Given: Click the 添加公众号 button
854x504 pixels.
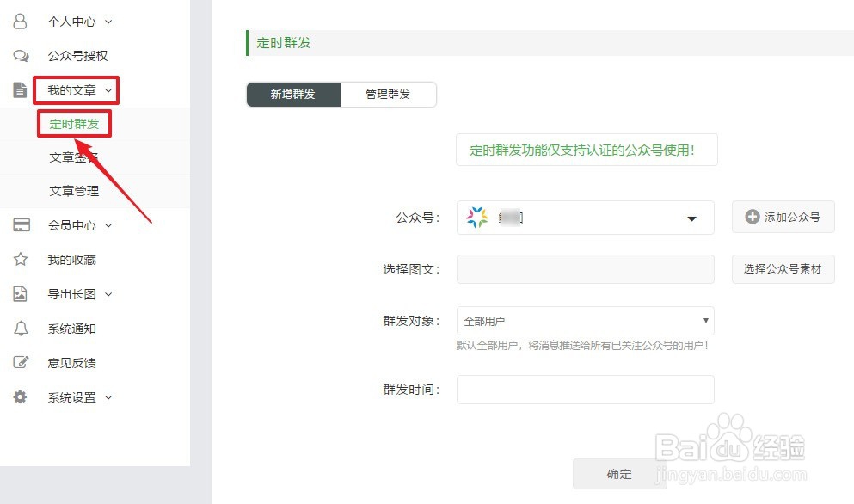Looking at the screenshot, I should (783, 218).
